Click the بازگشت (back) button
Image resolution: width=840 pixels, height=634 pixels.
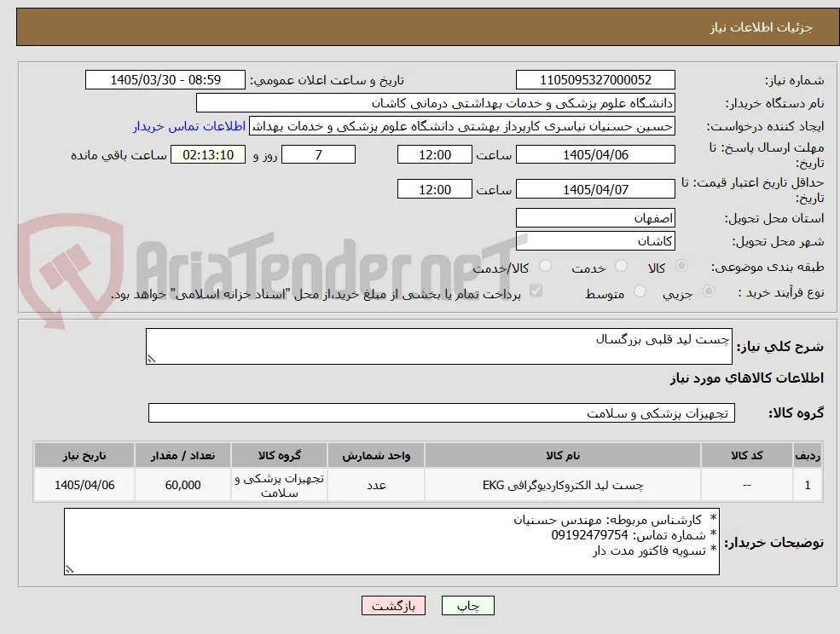tap(393, 606)
